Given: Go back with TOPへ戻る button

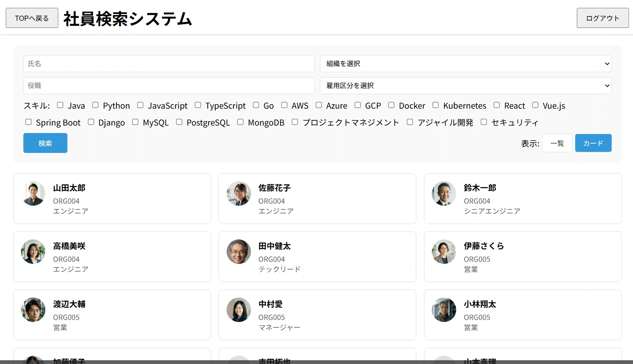Looking at the screenshot, I should [32, 18].
